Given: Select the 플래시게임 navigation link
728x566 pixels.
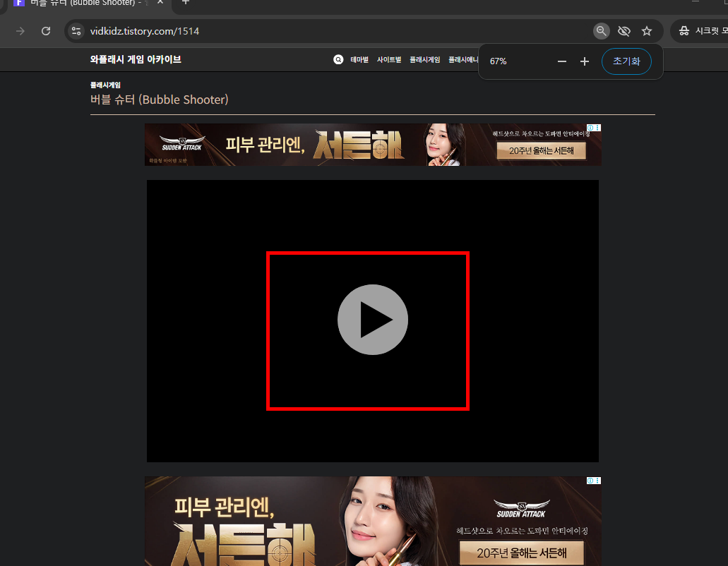Looking at the screenshot, I should (x=424, y=59).
